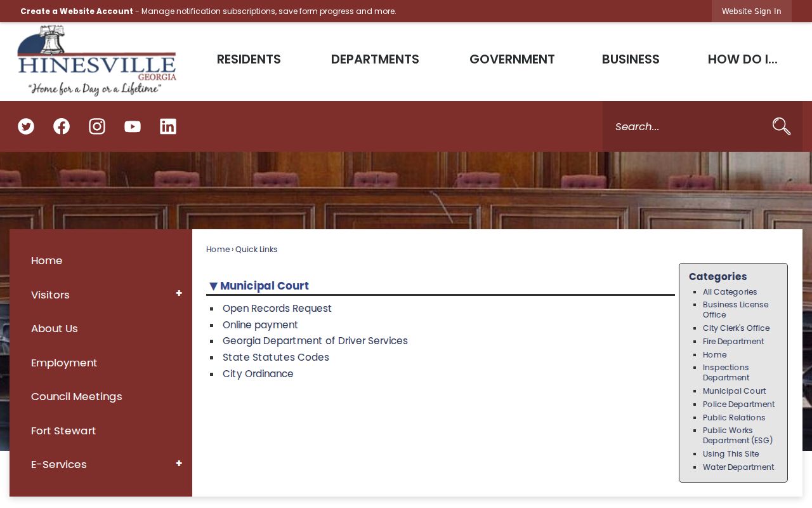Screen dimensions: 812x508
Task: Select City Clerk's Office category
Action: 737,328
